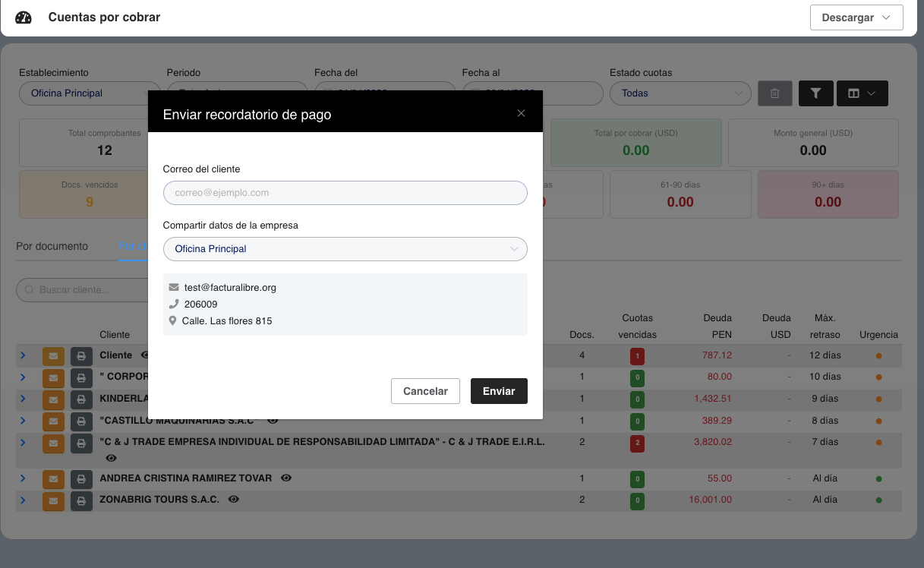This screenshot has width=924, height=568.
Task: Open the Compartir datos de la empresa dropdown
Action: point(345,249)
